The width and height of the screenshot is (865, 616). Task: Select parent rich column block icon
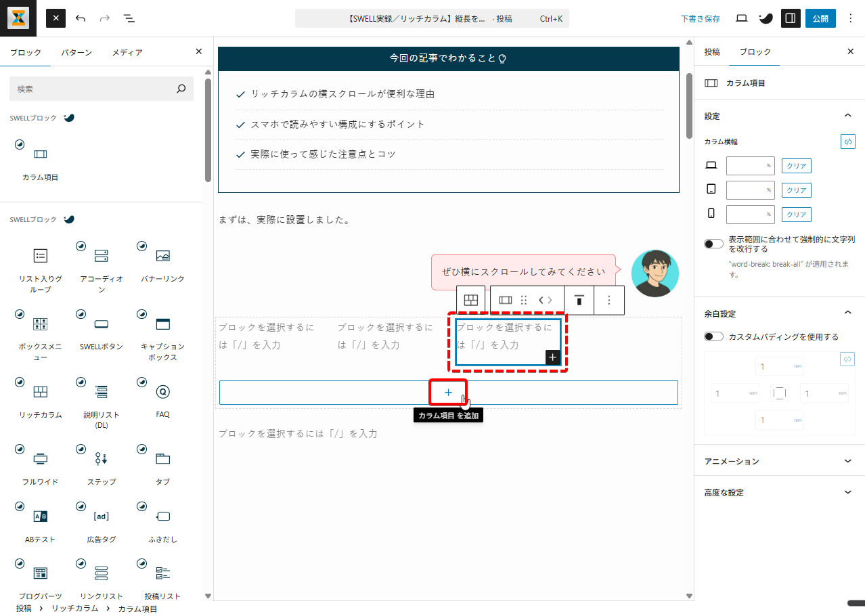pos(471,300)
